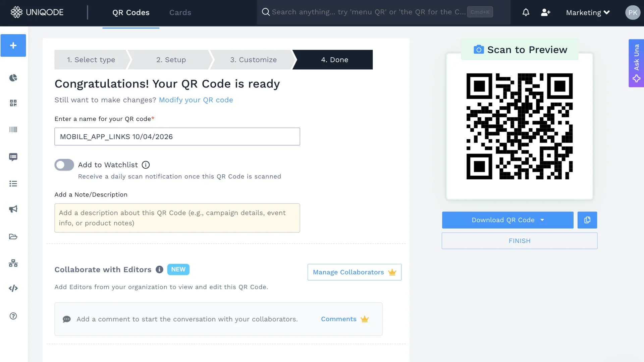This screenshot has height=362, width=644.
Task: Open the PK profile avatar
Action: pyautogui.click(x=633, y=12)
